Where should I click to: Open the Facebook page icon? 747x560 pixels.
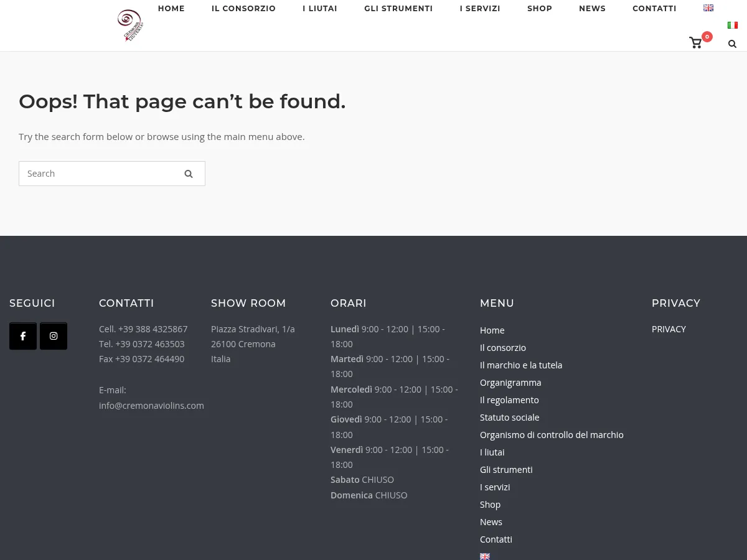coord(23,336)
